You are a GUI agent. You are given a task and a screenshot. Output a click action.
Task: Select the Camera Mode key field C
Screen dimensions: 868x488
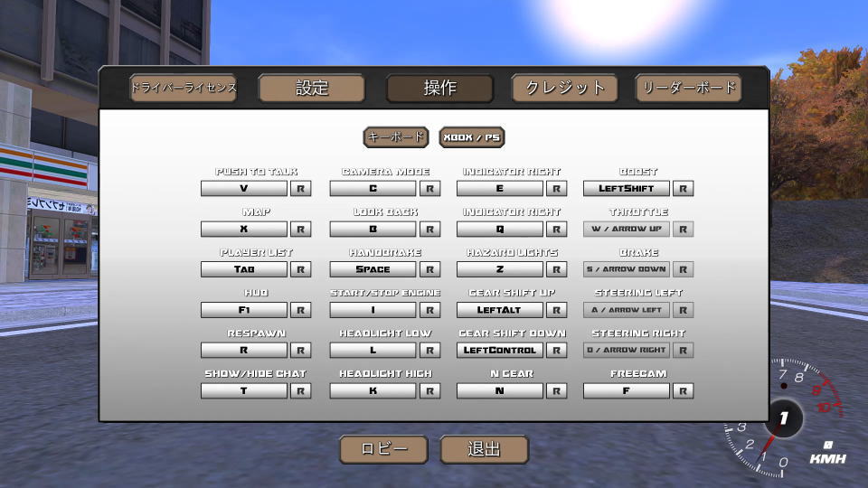pyautogui.click(x=373, y=189)
